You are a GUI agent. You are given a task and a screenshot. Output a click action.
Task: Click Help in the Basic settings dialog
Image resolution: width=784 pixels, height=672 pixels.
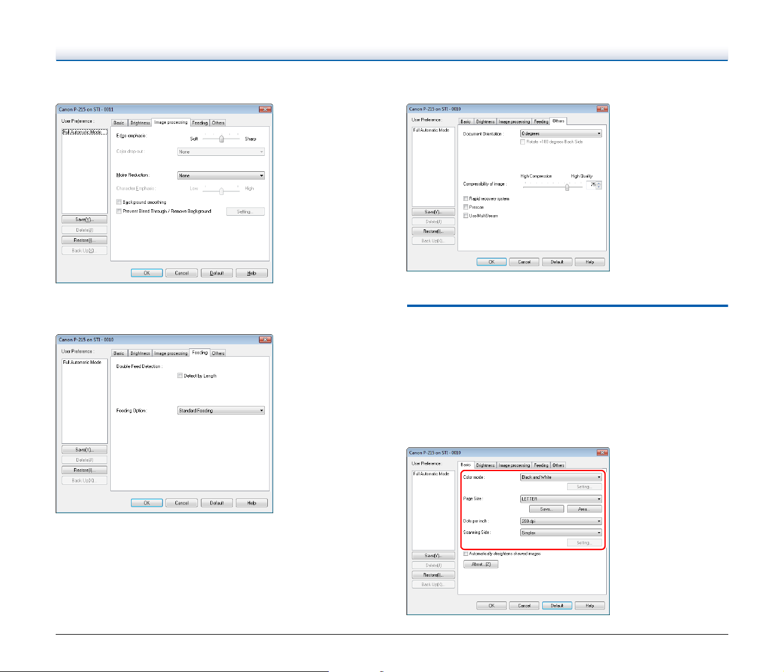pos(590,606)
